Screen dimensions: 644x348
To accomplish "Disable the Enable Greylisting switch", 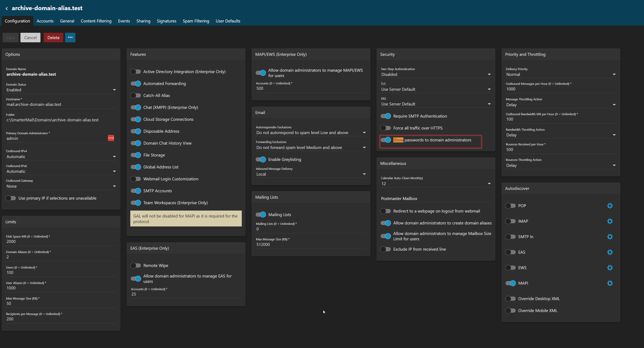I will (x=260, y=159).
